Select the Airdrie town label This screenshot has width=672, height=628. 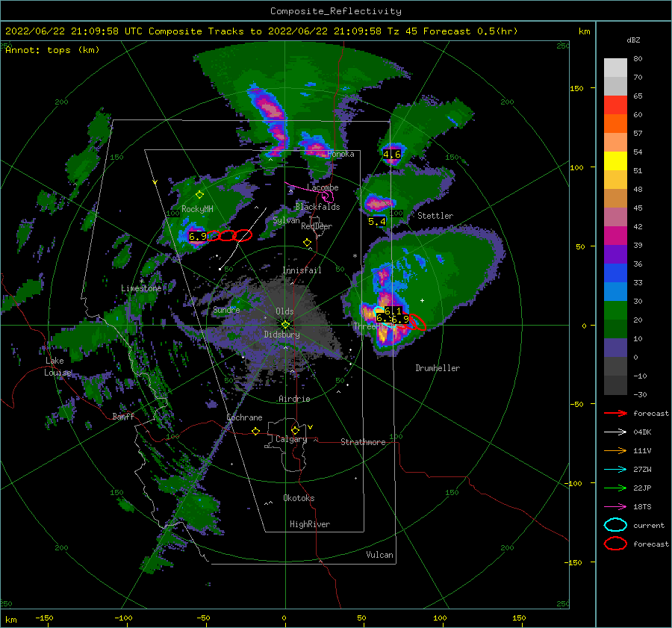click(x=294, y=399)
